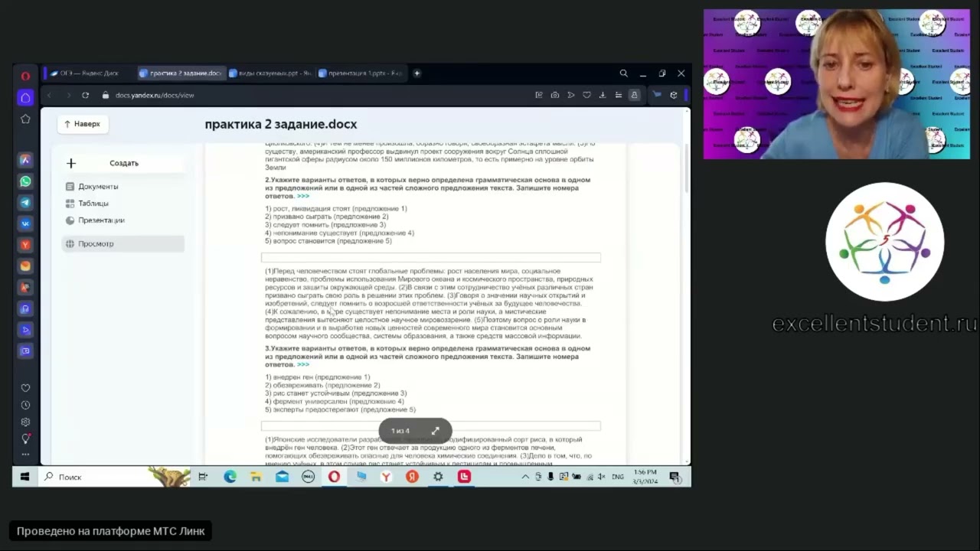Click the >>> link after task 3
The image size is (980, 551).
point(303,364)
